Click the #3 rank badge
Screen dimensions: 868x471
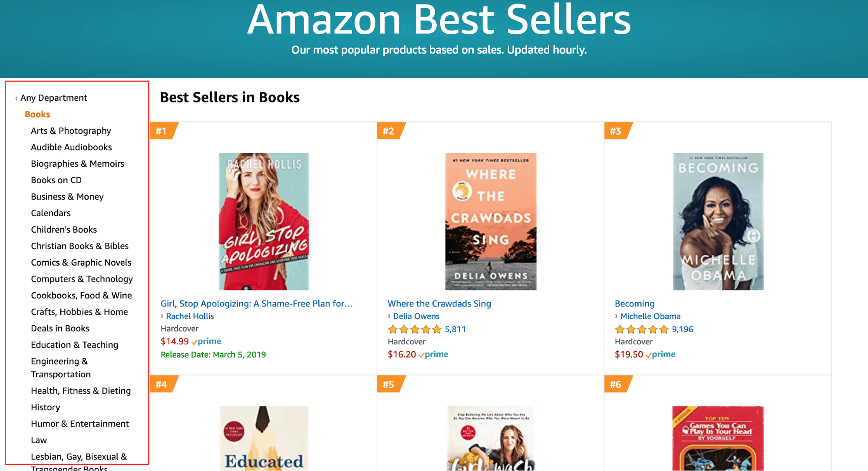(616, 131)
